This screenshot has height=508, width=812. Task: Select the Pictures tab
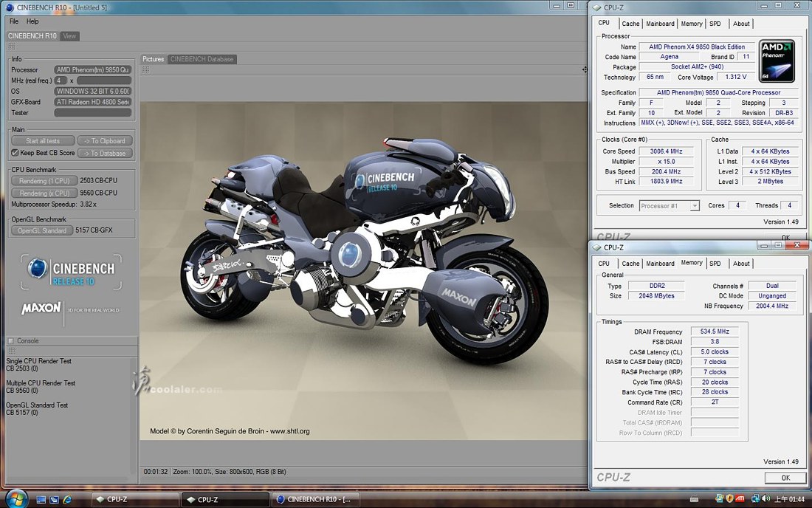coord(154,59)
